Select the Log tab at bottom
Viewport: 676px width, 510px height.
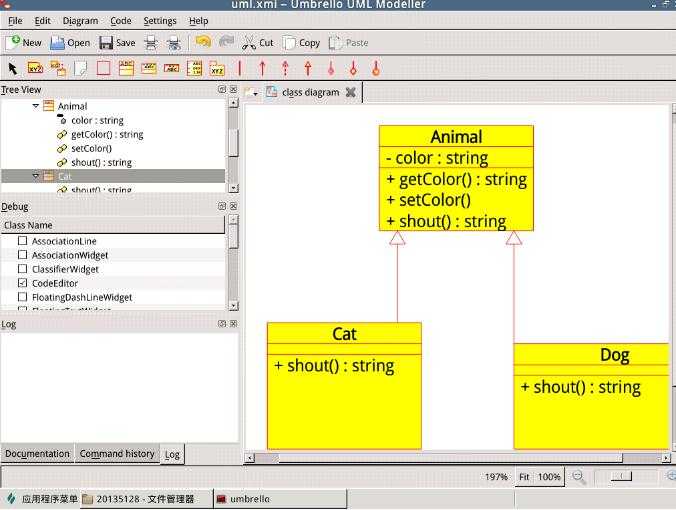click(172, 454)
